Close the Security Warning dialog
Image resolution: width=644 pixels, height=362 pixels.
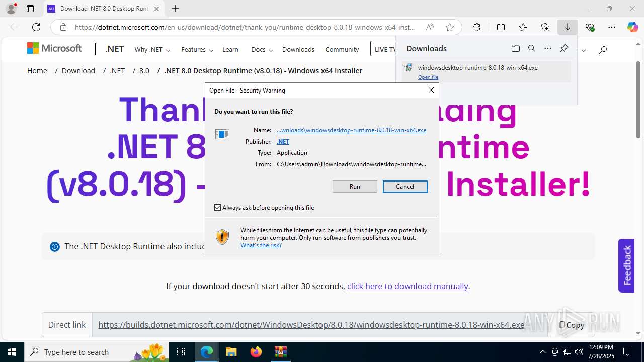[431, 90]
